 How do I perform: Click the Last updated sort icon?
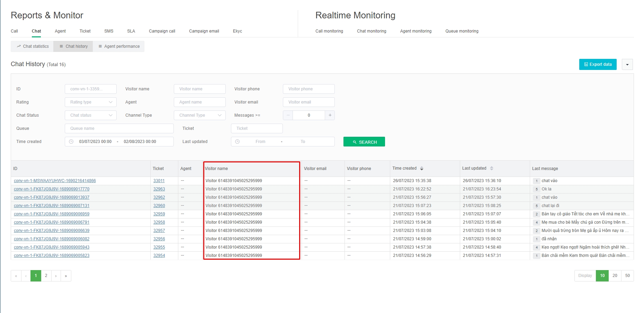[x=491, y=169]
